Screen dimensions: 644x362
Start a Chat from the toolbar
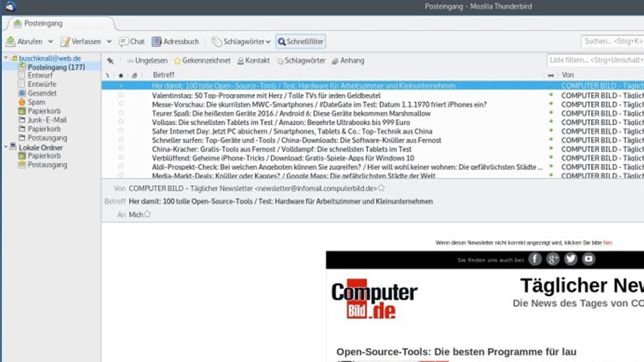pos(132,41)
